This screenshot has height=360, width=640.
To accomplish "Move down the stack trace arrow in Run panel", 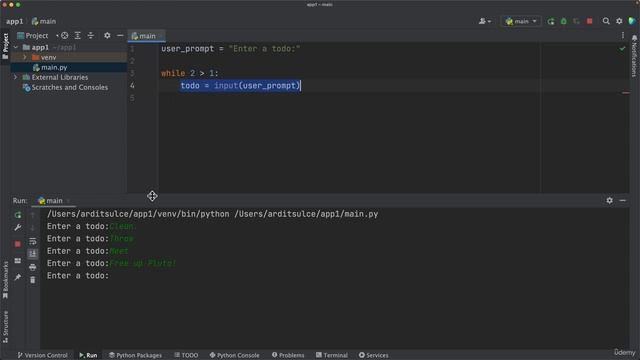I will (x=33, y=228).
